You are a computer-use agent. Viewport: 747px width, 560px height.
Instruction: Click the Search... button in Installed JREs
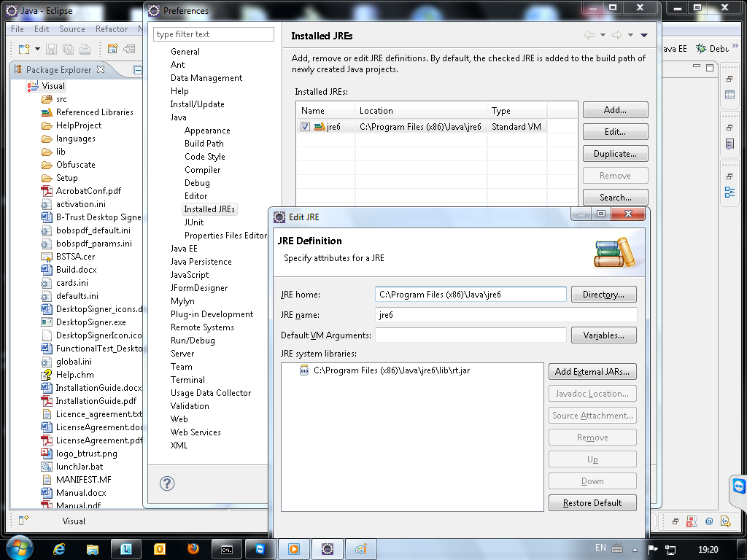[x=615, y=197]
